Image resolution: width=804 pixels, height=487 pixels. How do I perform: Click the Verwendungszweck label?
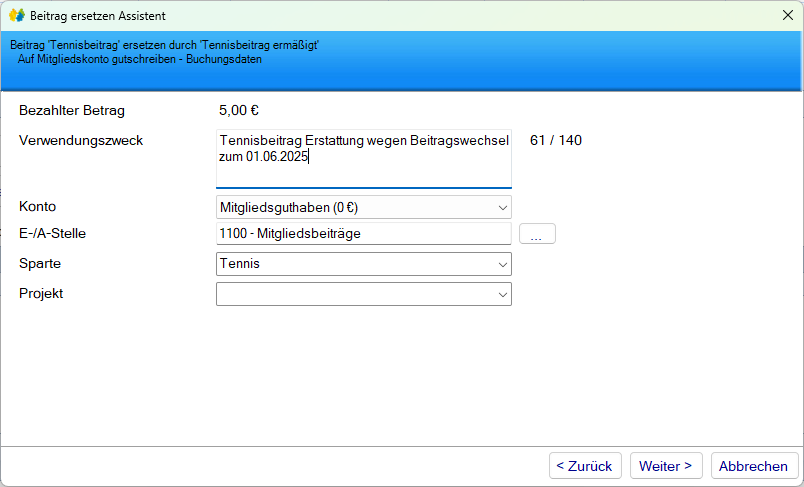[81, 140]
